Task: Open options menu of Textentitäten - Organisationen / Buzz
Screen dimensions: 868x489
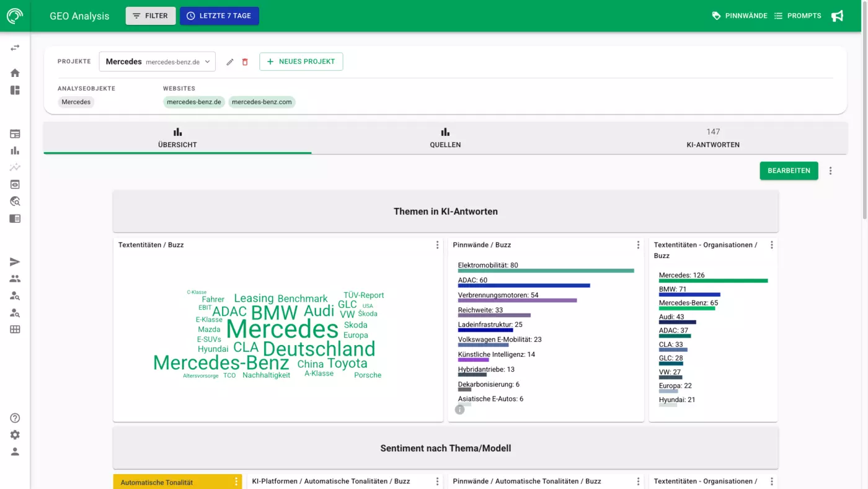Action: pyautogui.click(x=771, y=245)
